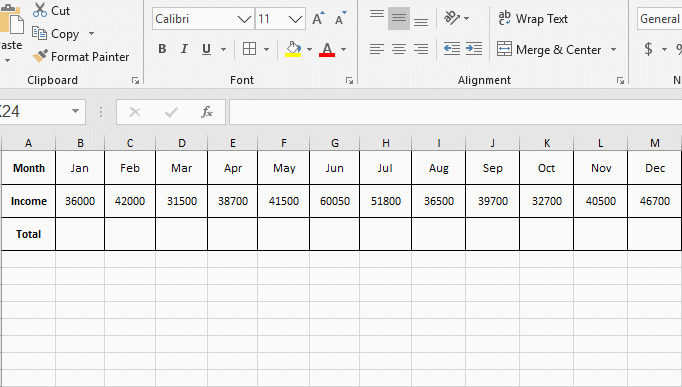This screenshot has width=682, height=387.
Task: Open the fill color dropdown arrow
Action: tap(309, 49)
